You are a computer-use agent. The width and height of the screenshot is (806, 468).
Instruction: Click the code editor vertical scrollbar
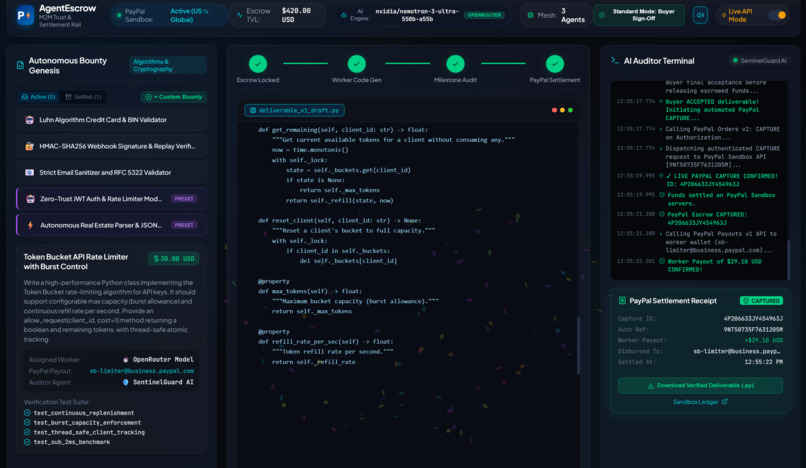578,345
